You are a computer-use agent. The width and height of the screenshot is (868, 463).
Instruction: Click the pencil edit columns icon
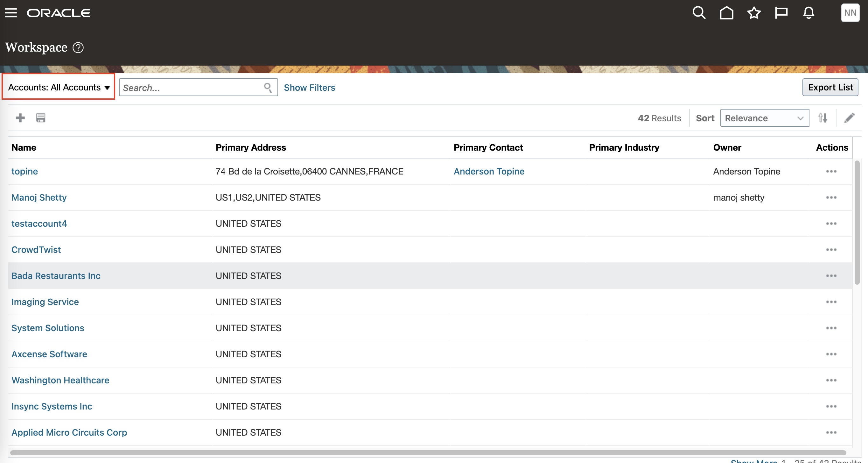tap(849, 118)
